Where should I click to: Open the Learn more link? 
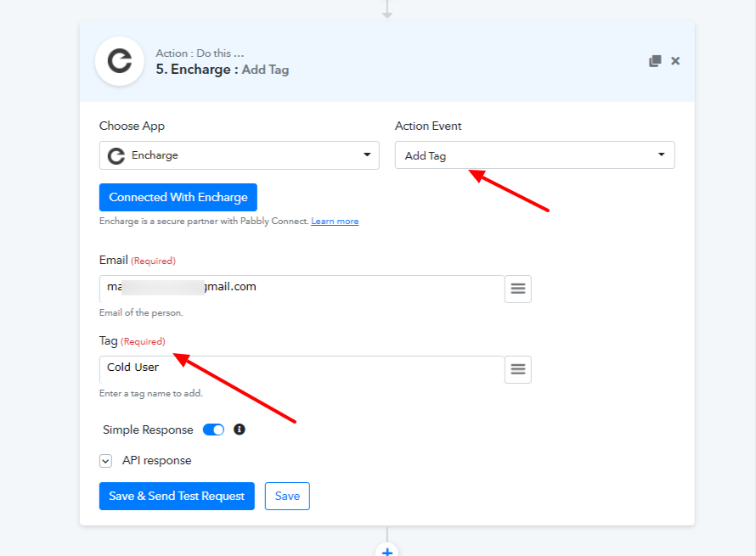point(335,222)
